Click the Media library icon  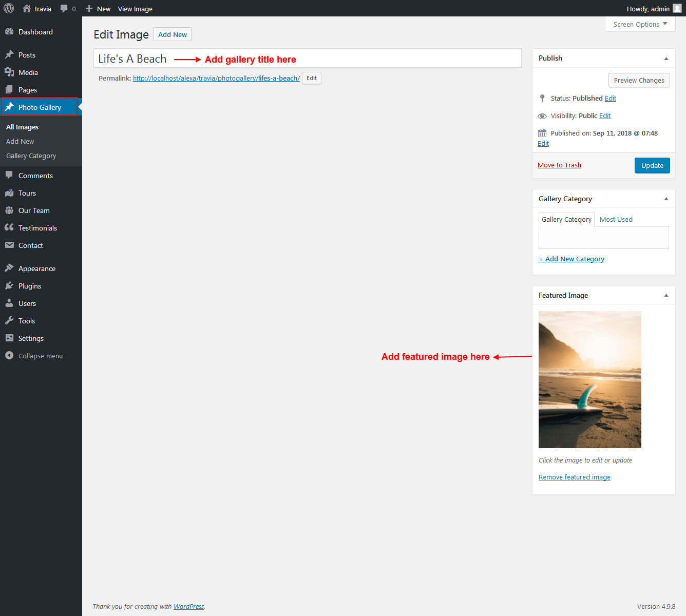pyautogui.click(x=9, y=72)
